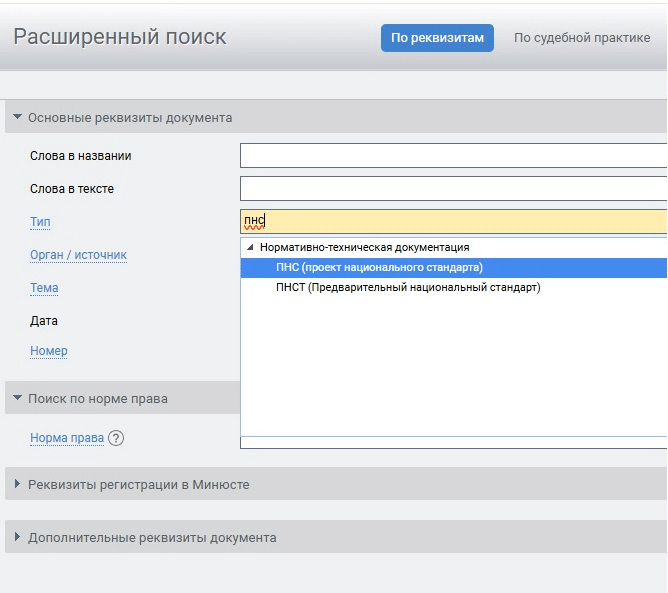Select ПНС (проект национального стандарта) option
Viewport: 668px width, 593px height.
click(x=379, y=268)
